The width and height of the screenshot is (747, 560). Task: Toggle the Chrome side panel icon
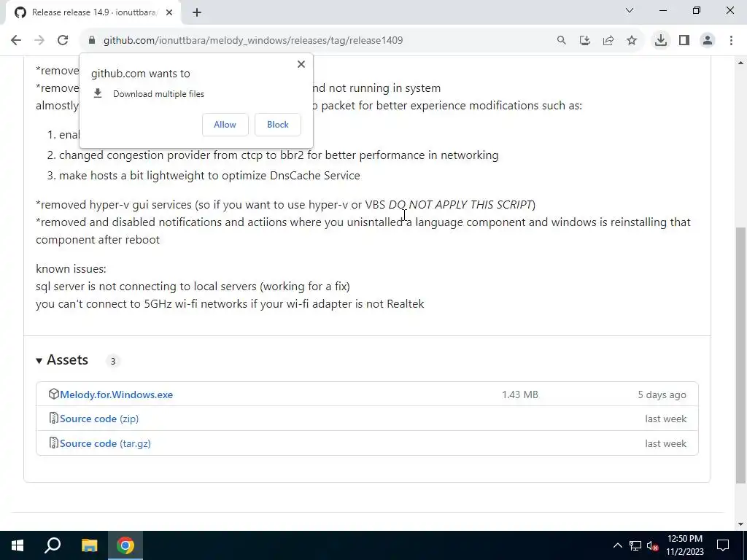(x=684, y=41)
